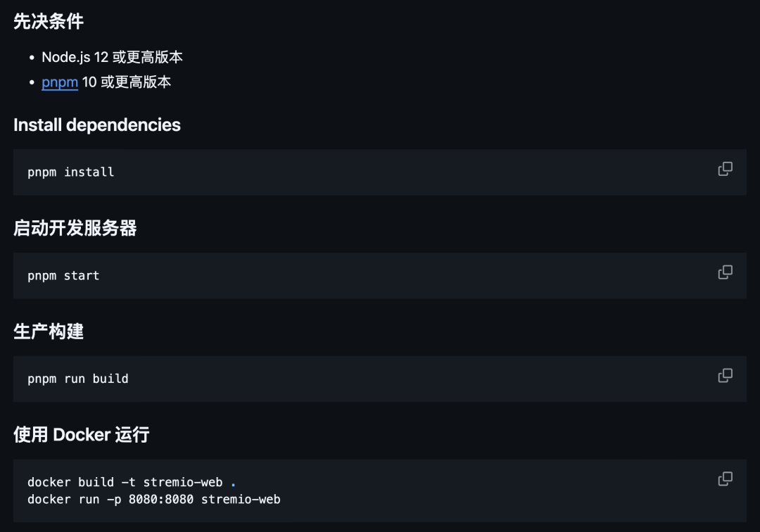Click the '启动开发服务器' heading
This screenshot has height=532, width=760.
pos(75,228)
